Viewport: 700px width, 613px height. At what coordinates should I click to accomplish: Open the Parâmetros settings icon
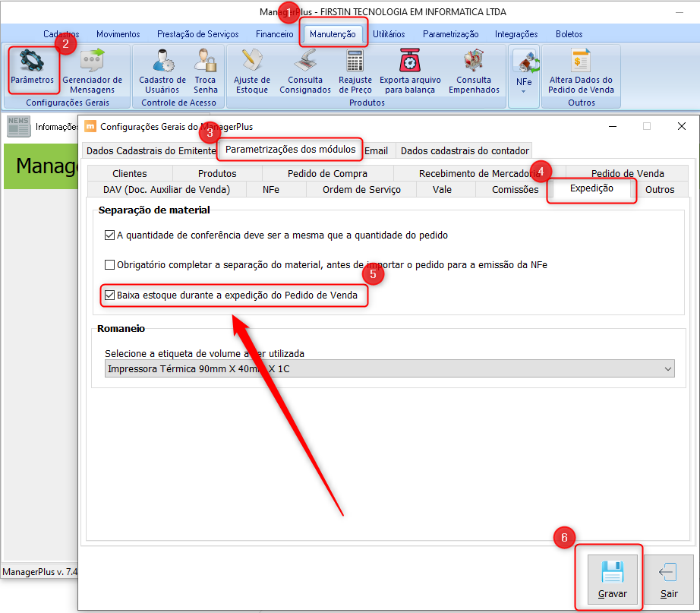click(32, 68)
